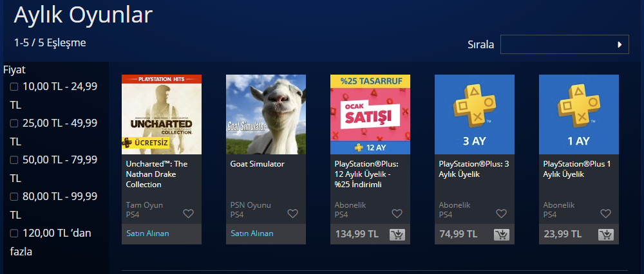Select the 80,00 TL - 99,99 TL checkbox
The height and width of the screenshot is (274, 644).
point(14,196)
